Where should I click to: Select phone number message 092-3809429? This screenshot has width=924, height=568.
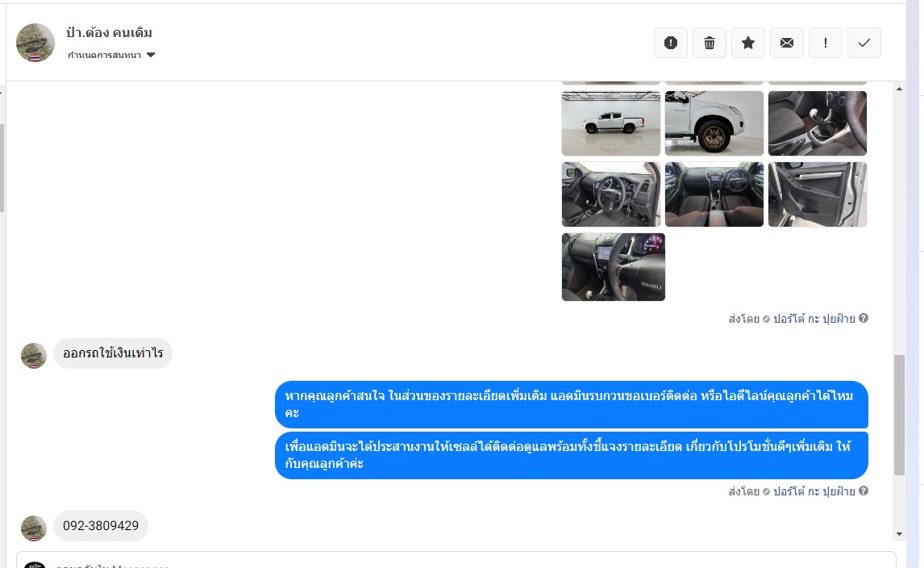(x=101, y=525)
